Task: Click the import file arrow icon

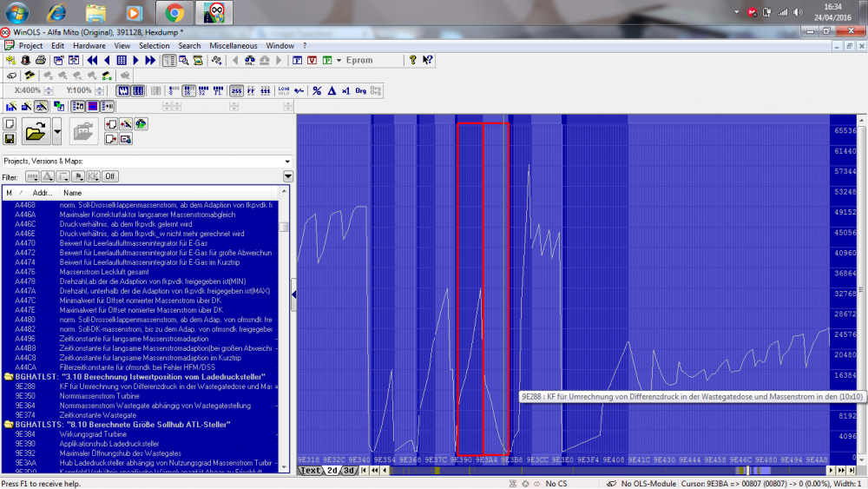Action: point(111,124)
